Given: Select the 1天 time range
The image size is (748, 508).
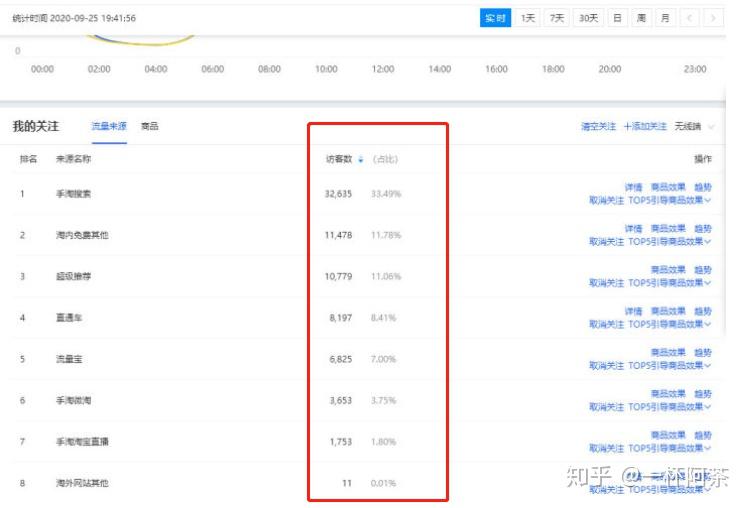Looking at the screenshot, I should point(528,18).
